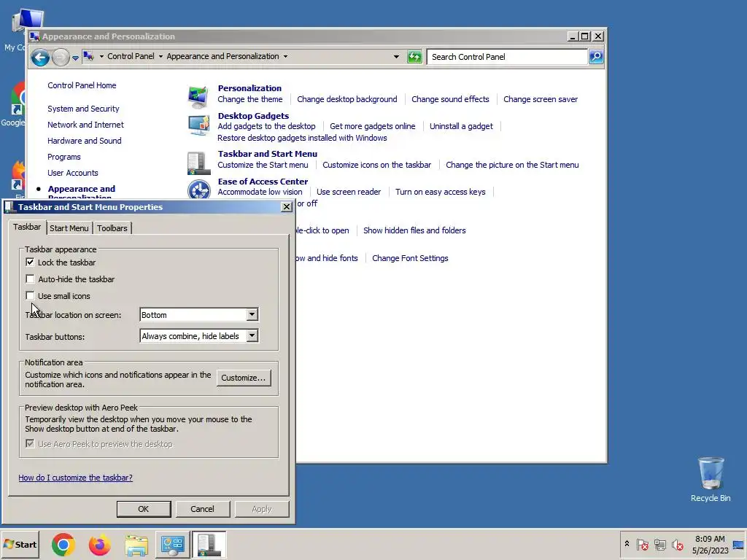Uncheck Lock the taskbar
747x560 pixels.
point(30,262)
